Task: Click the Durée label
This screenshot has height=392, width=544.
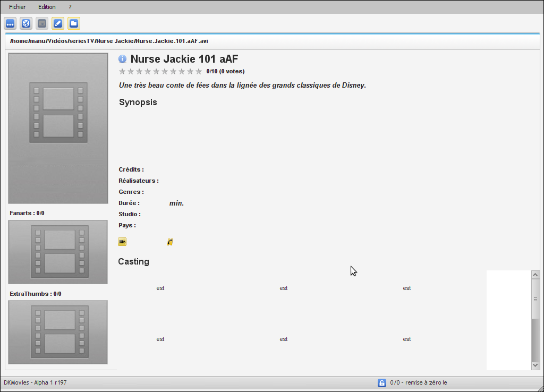Action: [129, 203]
